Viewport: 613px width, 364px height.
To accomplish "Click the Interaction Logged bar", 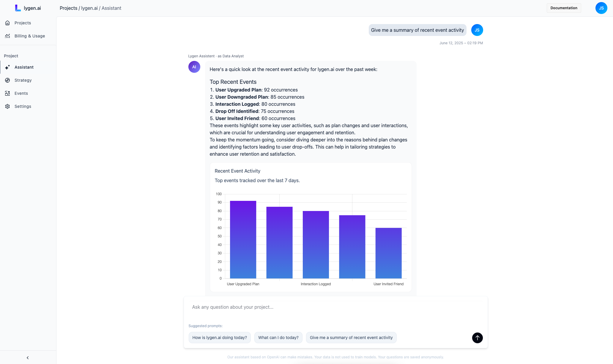I will point(316,245).
